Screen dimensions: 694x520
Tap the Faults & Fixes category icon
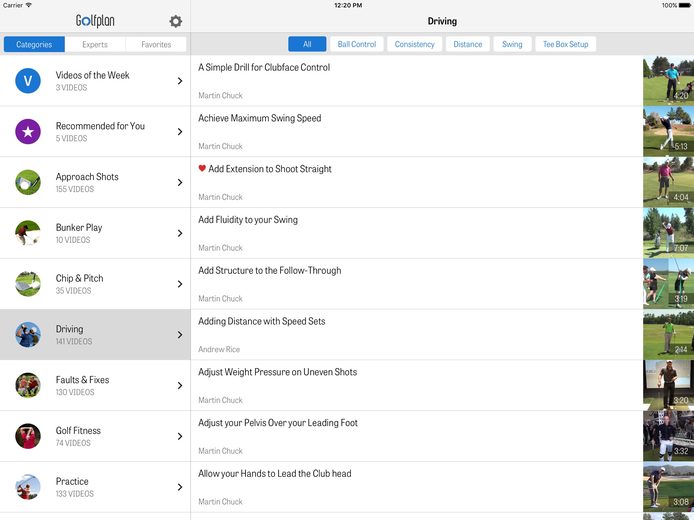(28, 385)
